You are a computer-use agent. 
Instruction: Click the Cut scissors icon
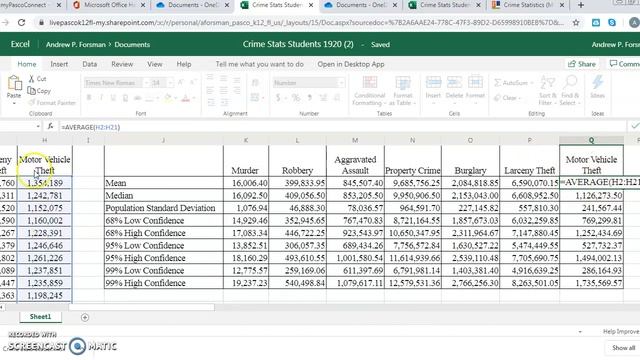[31, 78]
